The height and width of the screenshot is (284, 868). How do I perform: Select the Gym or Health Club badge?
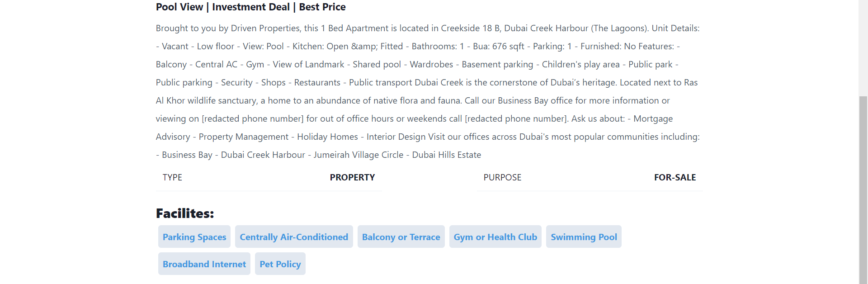pyautogui.click(x=495, y=237)
